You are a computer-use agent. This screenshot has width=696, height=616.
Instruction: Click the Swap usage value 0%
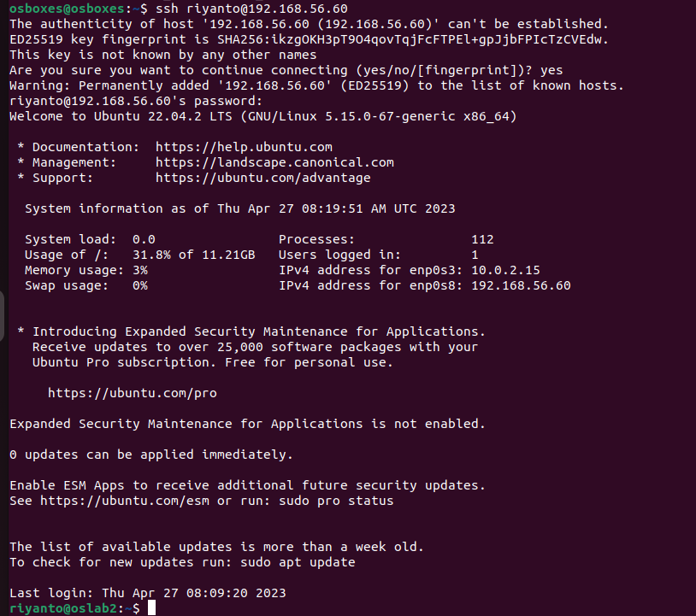[x=140, y=285]
